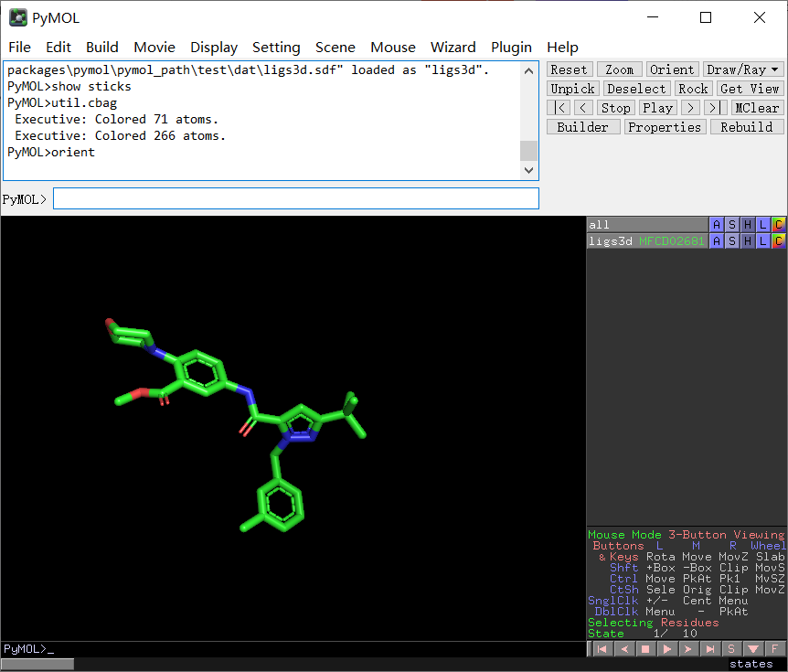Viewport: 788px width, 672px height.
Task: Click the Unpick button
Action: (x=573, y=89)
